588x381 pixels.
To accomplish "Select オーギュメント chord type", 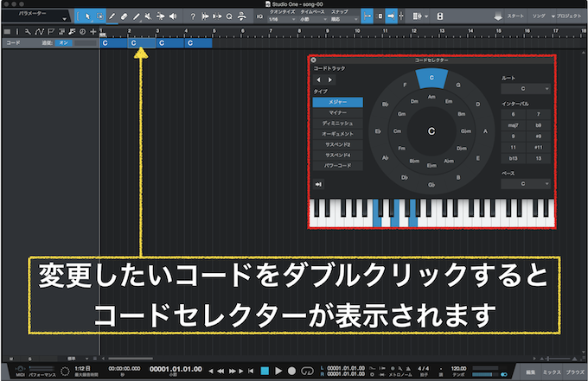I will pos(338,134).
